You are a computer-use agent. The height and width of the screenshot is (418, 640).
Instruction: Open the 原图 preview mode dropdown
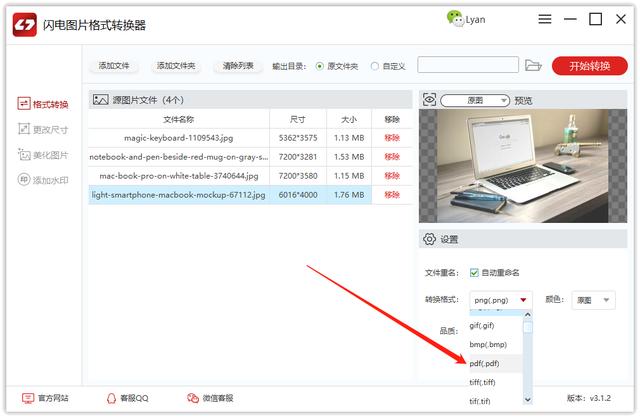pyautogui.click(x=475, y=100)
